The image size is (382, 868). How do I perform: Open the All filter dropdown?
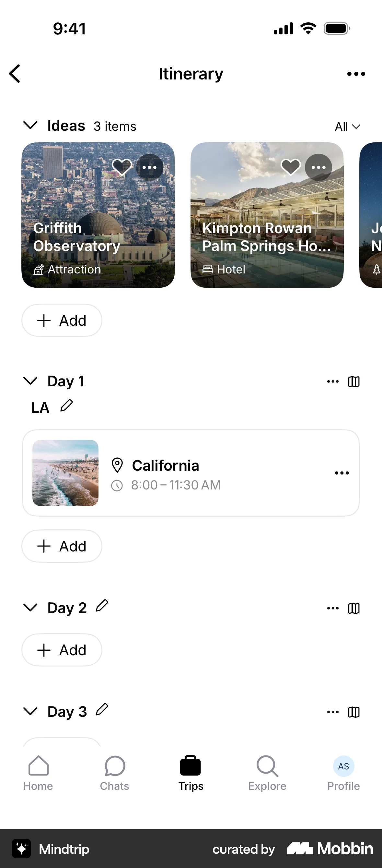(348, 127)
